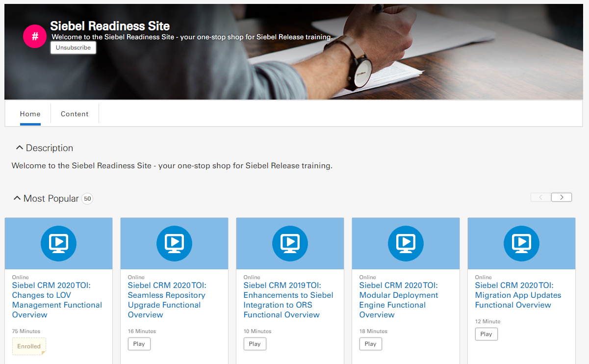Viewport: 589px width, 364px height.
Task: Open the Home tab
Action: click(x=30, y=114)
